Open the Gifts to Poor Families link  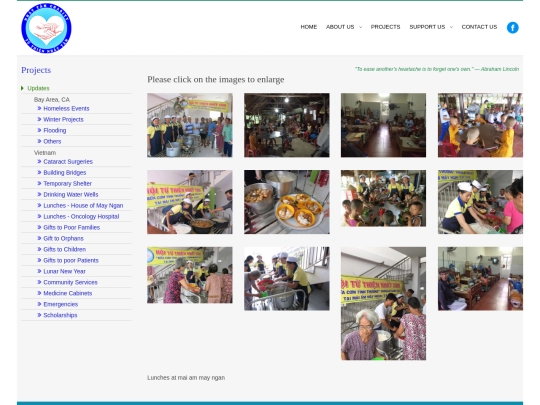(x=72, y=228)
